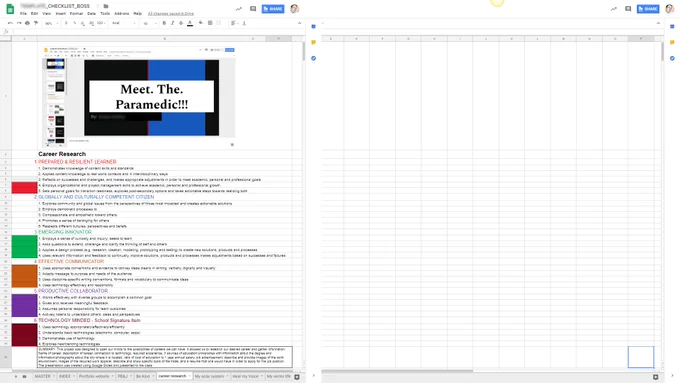The height and width of the screenshot is (383, 680).
Task: Open account avatar in right window
Action: [670, 9]
